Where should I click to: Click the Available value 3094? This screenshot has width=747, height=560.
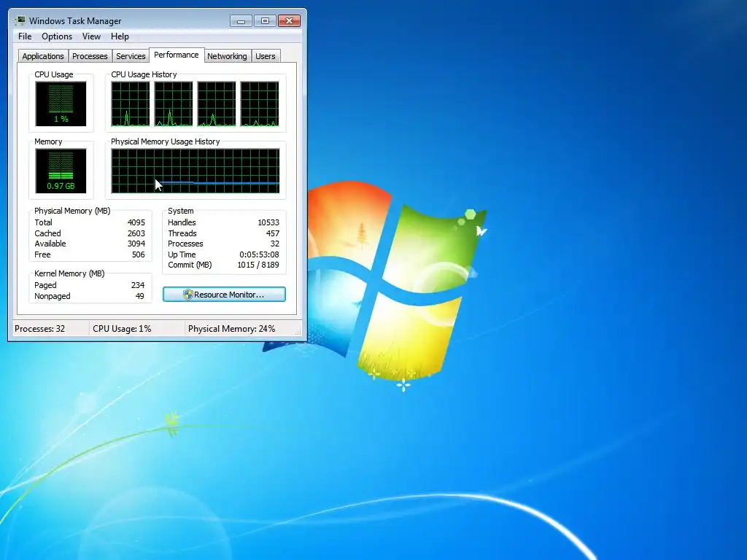[x=136, y=244]
